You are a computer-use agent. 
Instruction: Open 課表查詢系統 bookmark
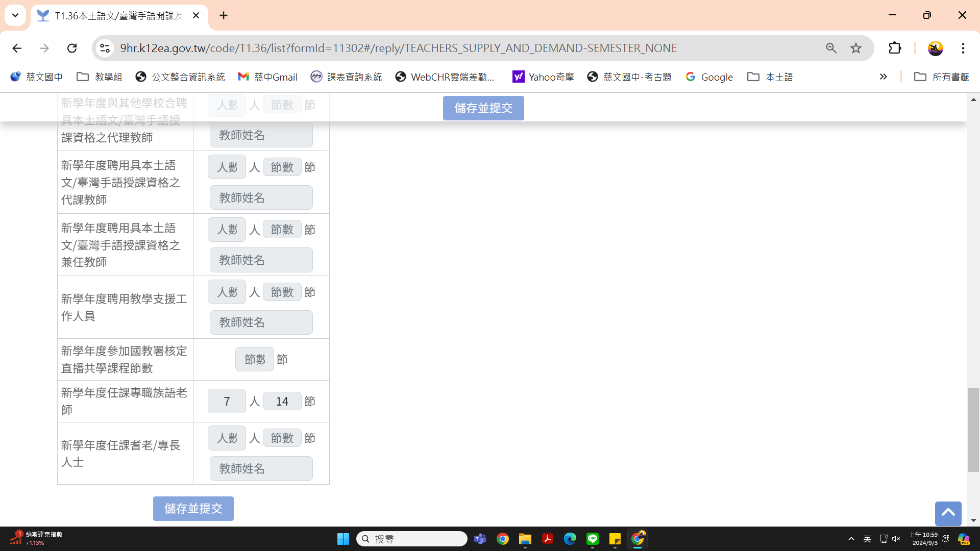[x=347, y=77]
